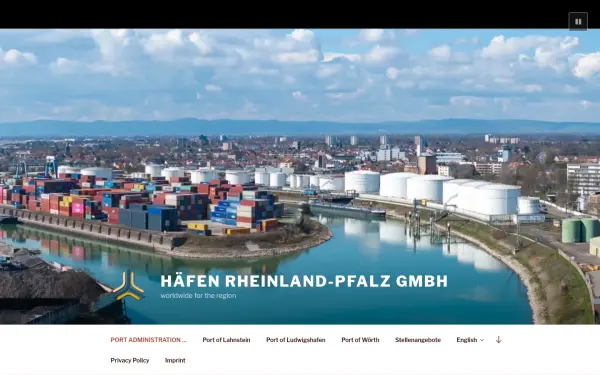
Task: Click the Häfen Rheinland-Pfalz yellow logo
Action: [129, 286]
